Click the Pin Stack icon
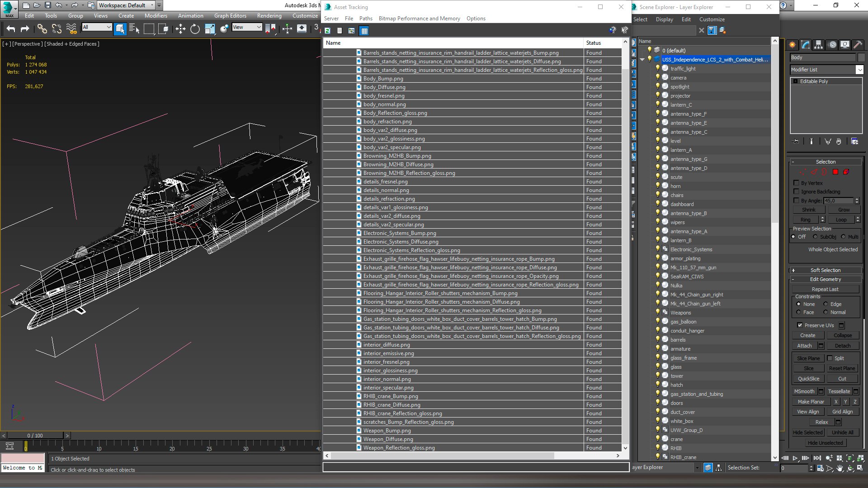Screen dimensions: 868x488 point(796,141)
